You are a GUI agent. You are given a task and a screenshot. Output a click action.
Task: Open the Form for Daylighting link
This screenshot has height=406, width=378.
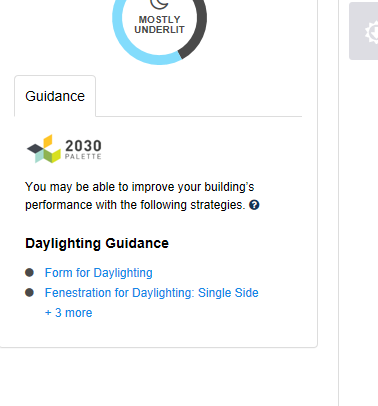[99, 273]
